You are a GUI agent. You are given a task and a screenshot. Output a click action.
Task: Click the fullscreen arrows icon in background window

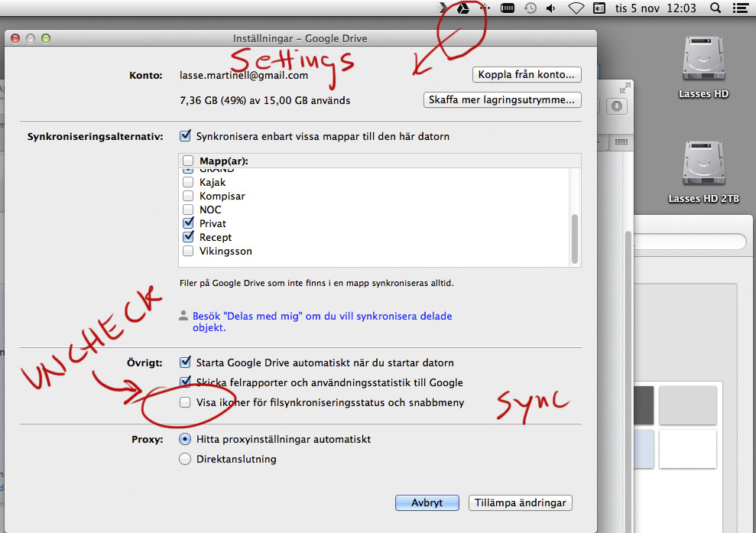(x=625, y=88)
